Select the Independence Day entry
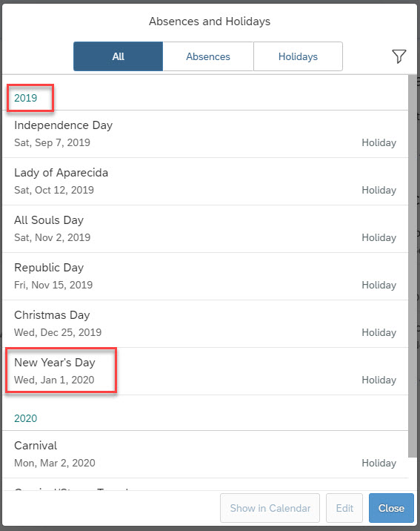The image size is (420, 531). click(205, 133)
